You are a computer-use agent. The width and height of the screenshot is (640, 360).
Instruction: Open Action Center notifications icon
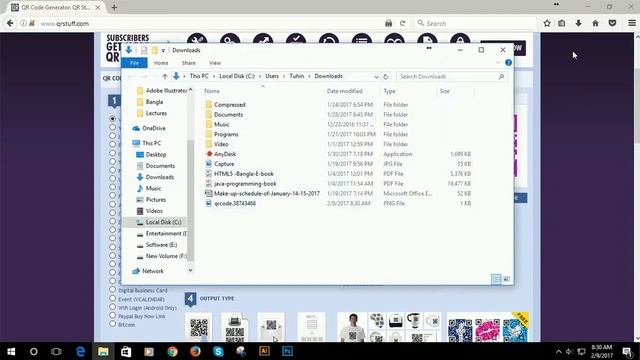tap(627, 351)
